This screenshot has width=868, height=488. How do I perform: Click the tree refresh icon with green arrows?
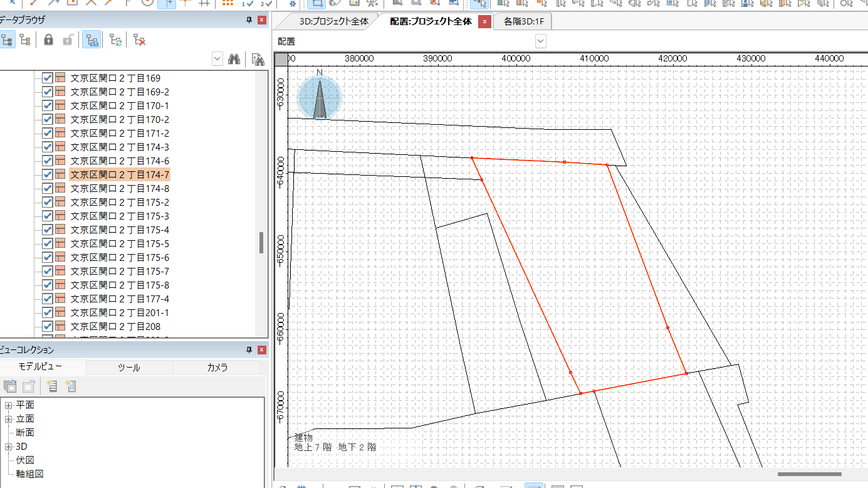pyautogui.click(x=115, y=40)
